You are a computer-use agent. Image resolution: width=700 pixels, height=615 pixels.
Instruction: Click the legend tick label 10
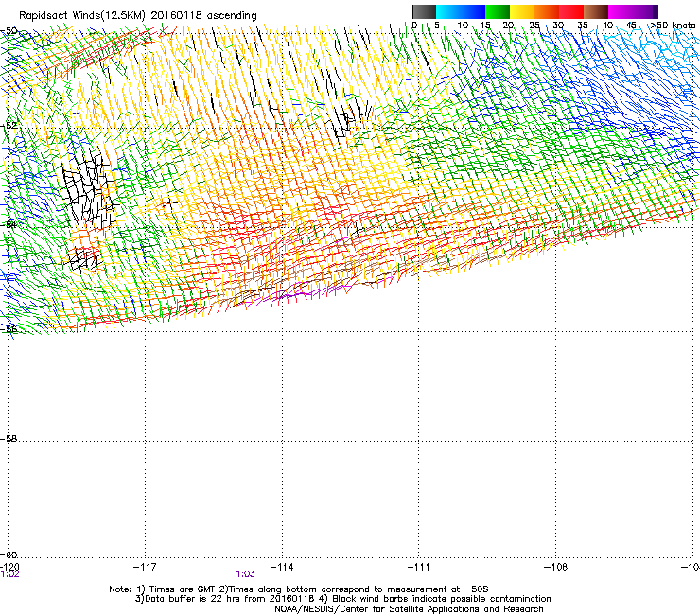point(463,26)
